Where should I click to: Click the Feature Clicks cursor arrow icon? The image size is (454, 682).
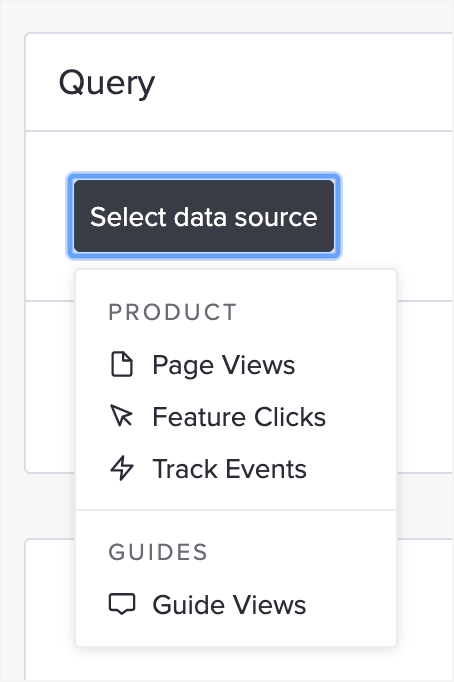122,416
